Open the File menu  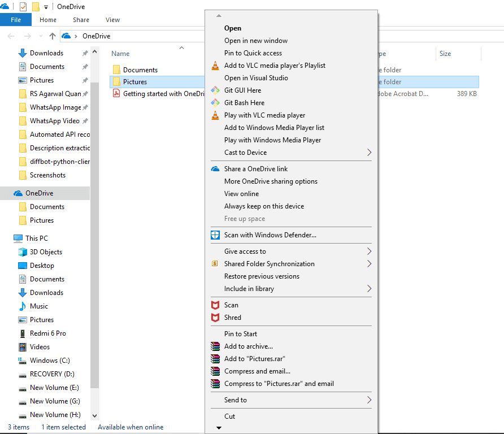(x=16, y=19)
